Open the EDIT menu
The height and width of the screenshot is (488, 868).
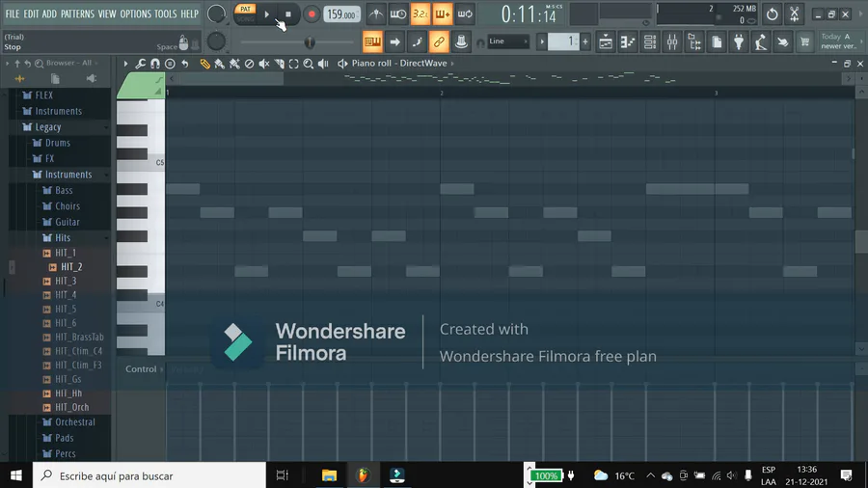coord(31,14)
